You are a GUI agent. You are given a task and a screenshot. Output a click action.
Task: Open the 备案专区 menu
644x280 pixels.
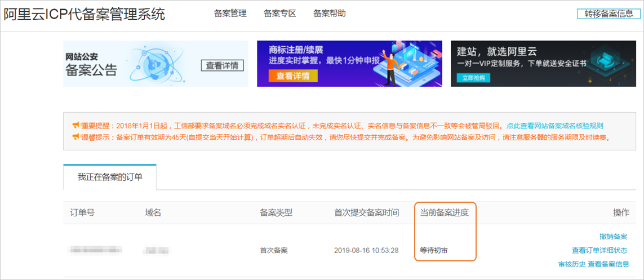pyautogui.click(x=279, y=13)
